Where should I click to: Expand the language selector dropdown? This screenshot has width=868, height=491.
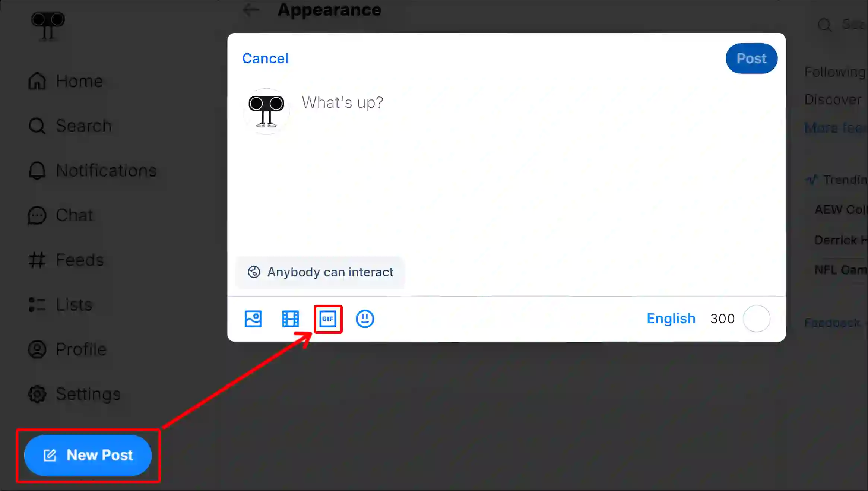(670, 318)
